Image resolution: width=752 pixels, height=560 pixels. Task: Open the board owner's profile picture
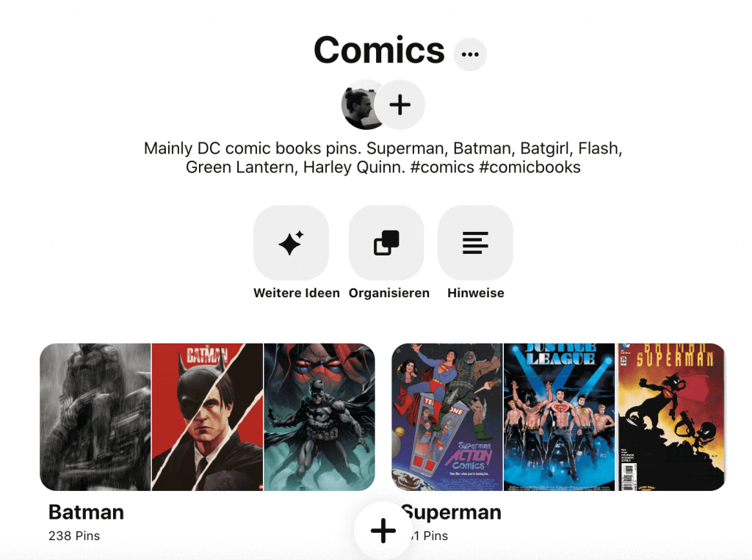(360, 104)
